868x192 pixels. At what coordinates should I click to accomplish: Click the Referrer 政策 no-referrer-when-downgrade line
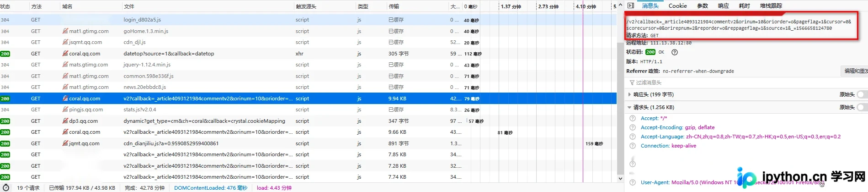tap(680, 71)
